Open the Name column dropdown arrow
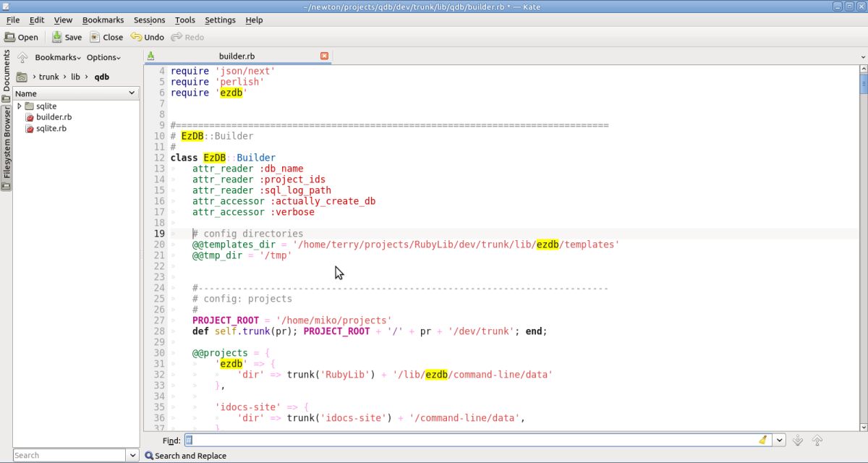Screen dimensions: 868x463 pos(132,93)
